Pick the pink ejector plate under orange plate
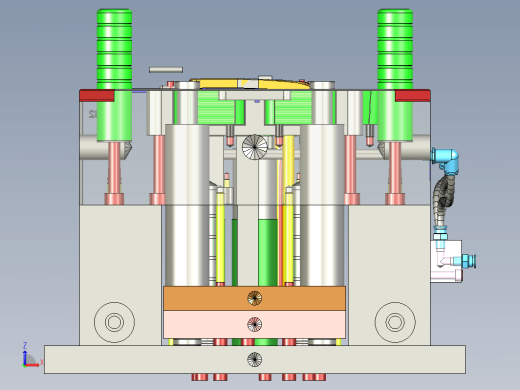Screen dimensions: 520x390 [254, 324]
